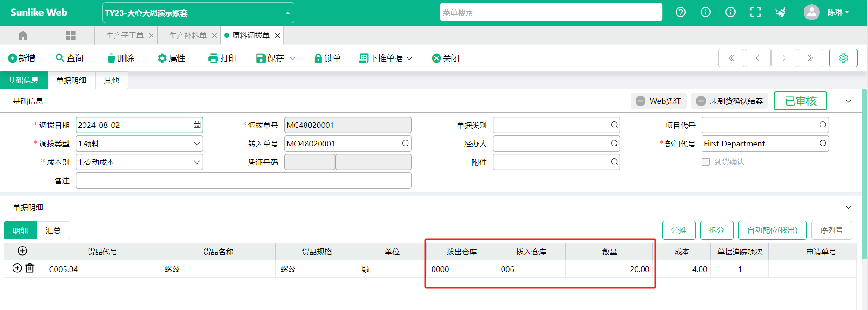Click the second info circle icon

[730, 13]
